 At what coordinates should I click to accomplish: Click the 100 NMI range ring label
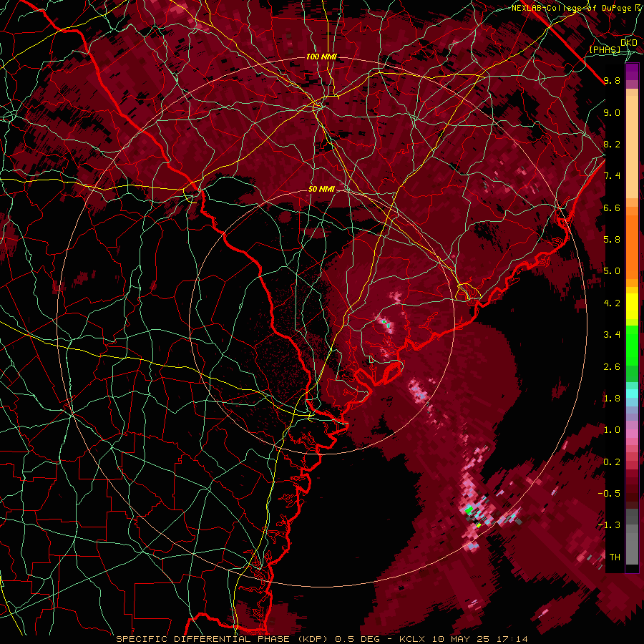tap(321, 57)
